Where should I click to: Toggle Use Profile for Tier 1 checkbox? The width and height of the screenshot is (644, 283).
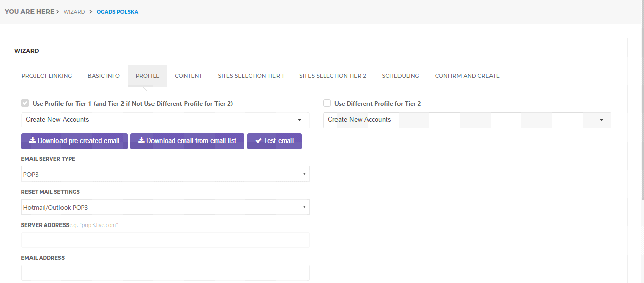click(x=25, y=103)
